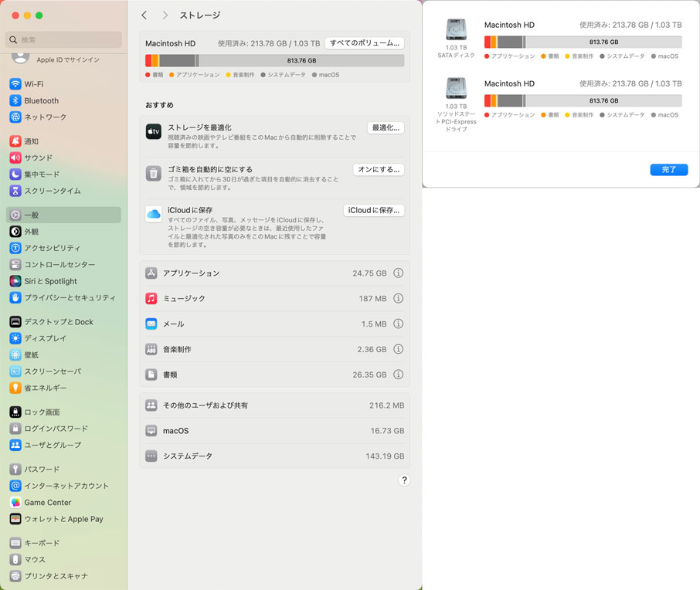Click the trash can icon
This screenshot has width=700, height=590.
point(154,173)
